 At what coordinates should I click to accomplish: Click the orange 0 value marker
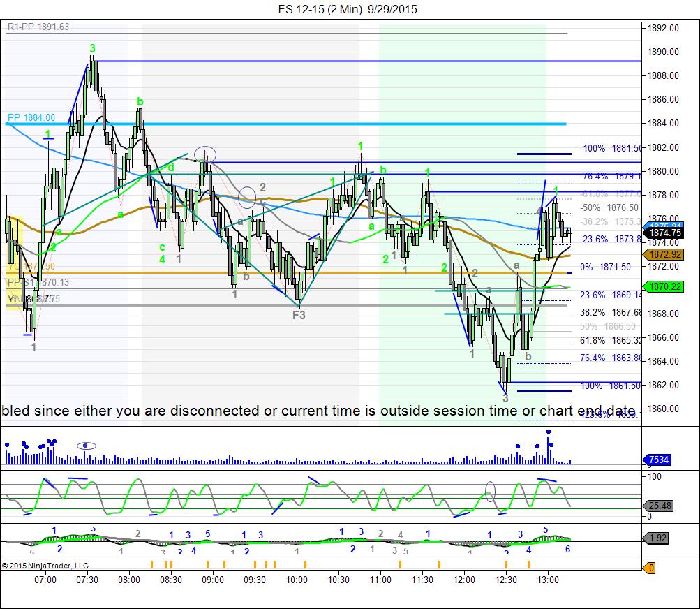[x=650, y=568]
